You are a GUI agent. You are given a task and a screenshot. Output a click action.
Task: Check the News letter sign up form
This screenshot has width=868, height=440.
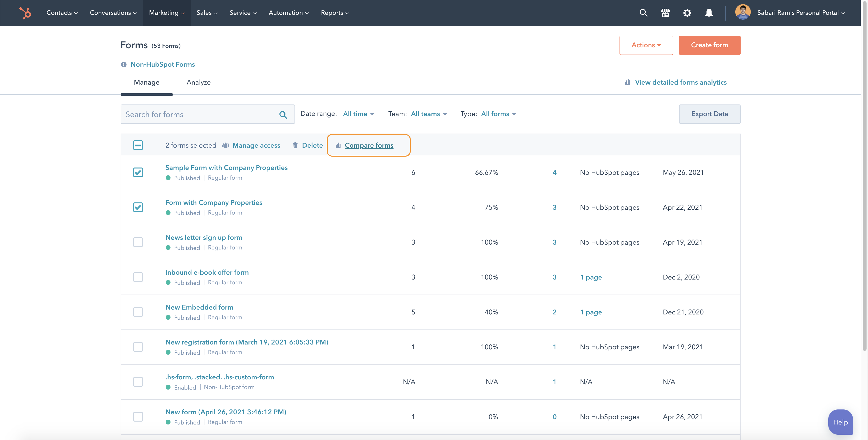(x=138, y=242)
